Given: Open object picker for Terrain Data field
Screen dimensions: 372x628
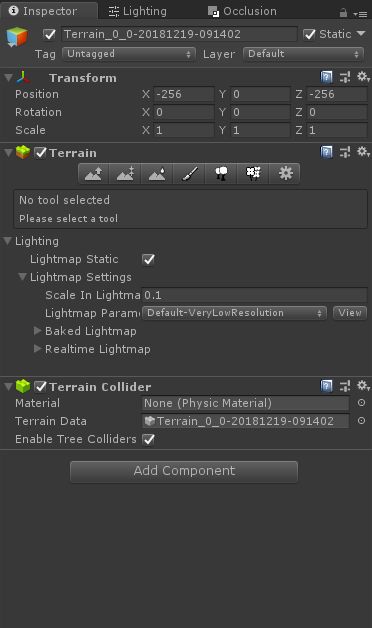Looking at the screenshot, I should tap(361, 421).
